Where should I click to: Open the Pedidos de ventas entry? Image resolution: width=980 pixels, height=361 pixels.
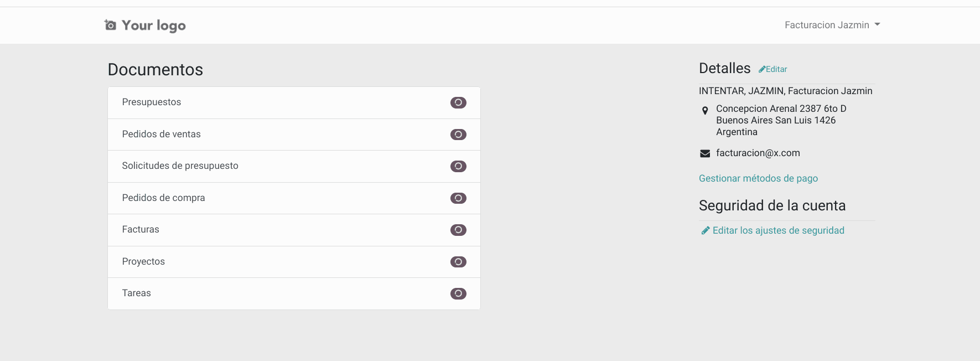294,135
